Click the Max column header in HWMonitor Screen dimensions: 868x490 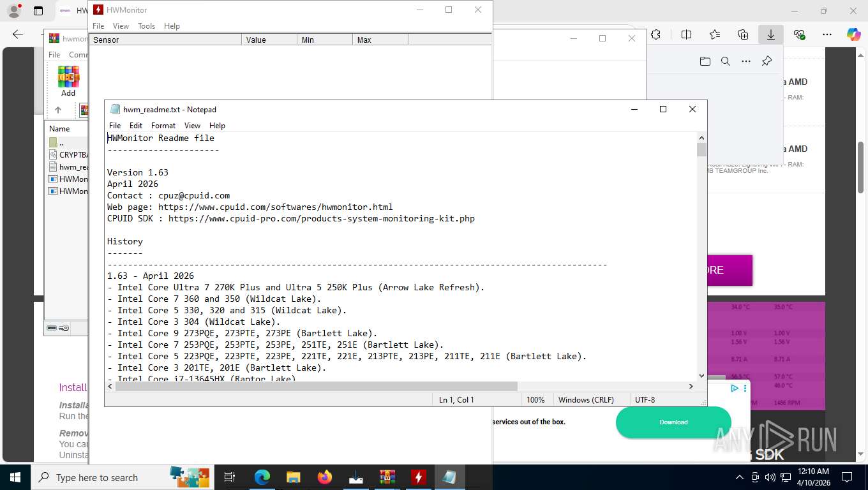click(x=380, y=40)
